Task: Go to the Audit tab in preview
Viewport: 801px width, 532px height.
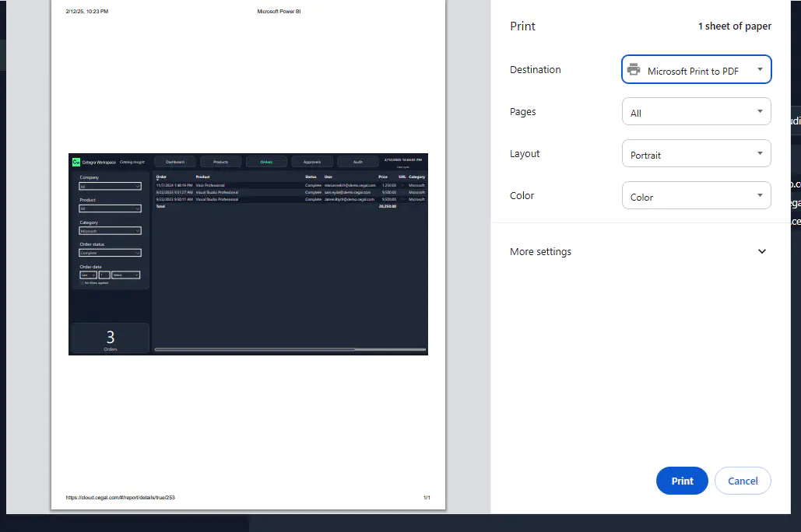Action: tap(357, 162)
